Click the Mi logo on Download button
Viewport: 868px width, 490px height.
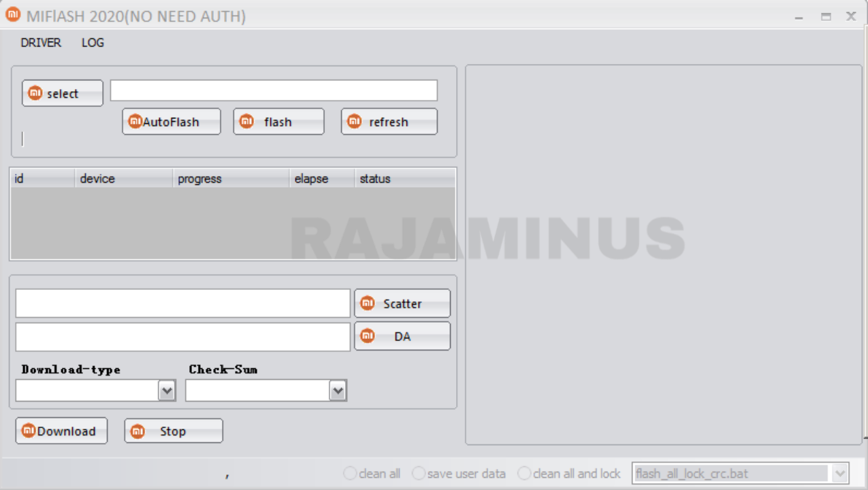pos(29,430)
